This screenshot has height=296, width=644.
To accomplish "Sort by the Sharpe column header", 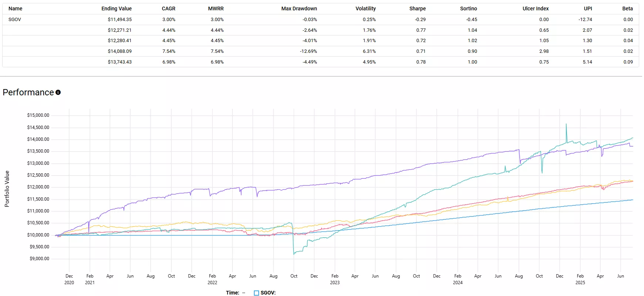I will (417, 8).
